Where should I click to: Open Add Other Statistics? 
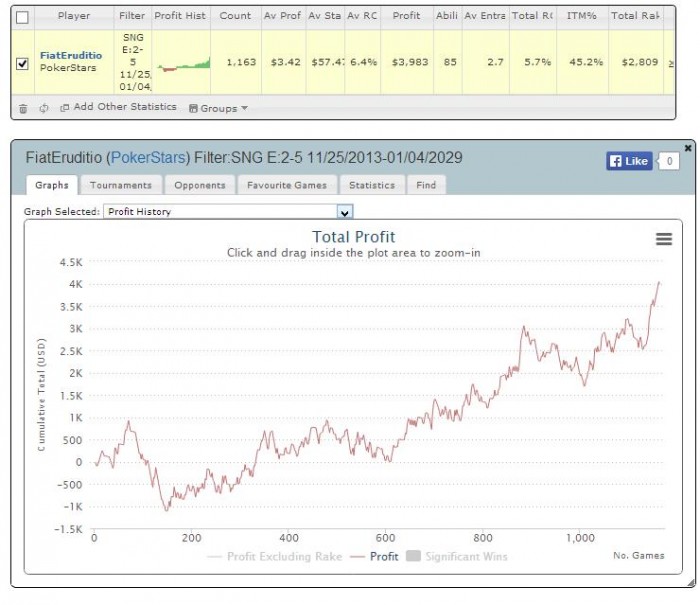click(x=119, y=107)
